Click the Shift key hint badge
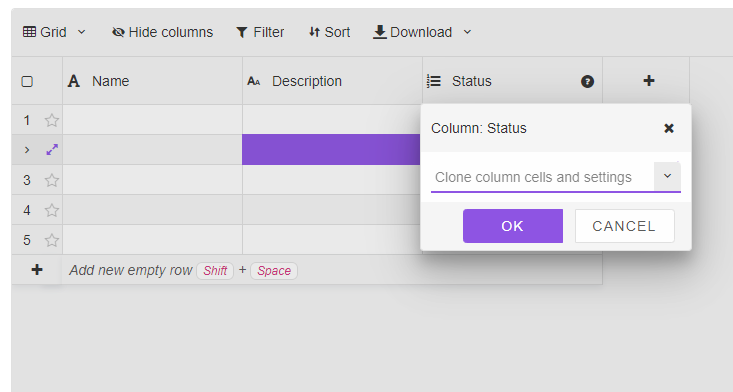Image resolution: width=733 pixels, height=392 pixels. (x=215, y=271)
